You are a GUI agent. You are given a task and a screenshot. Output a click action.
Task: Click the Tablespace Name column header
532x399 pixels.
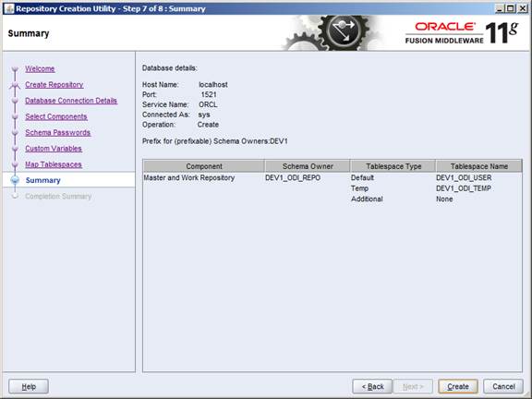(479, 166)
